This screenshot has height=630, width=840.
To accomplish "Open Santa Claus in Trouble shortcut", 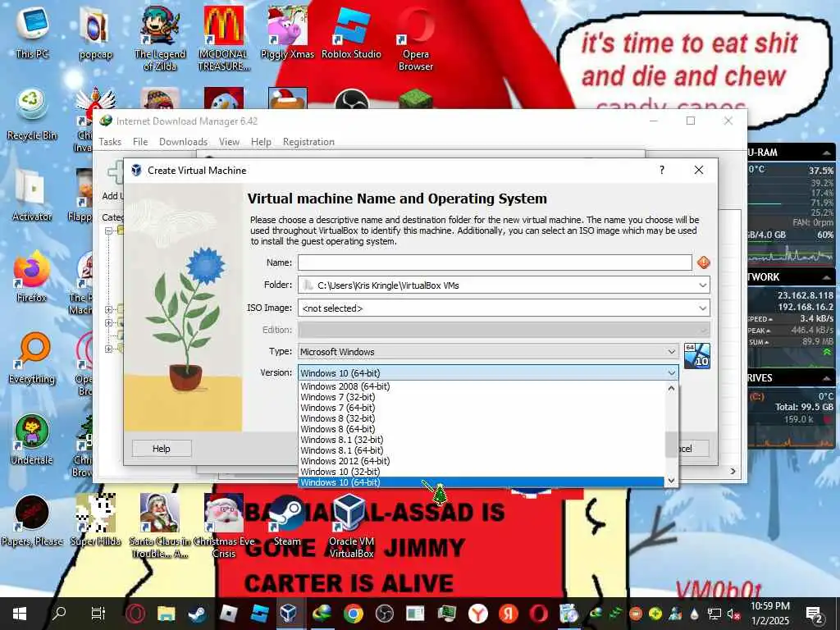I will click(x=160, y=526).
